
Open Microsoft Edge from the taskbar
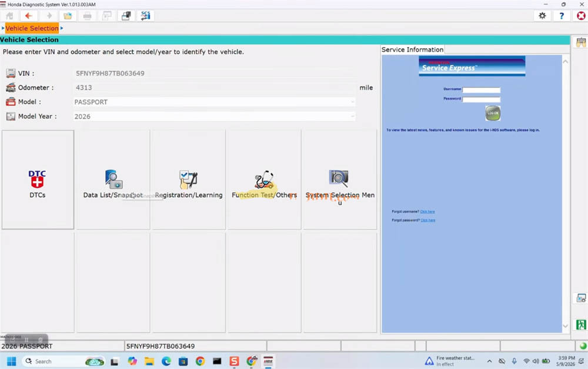click(x=166, y=361)
